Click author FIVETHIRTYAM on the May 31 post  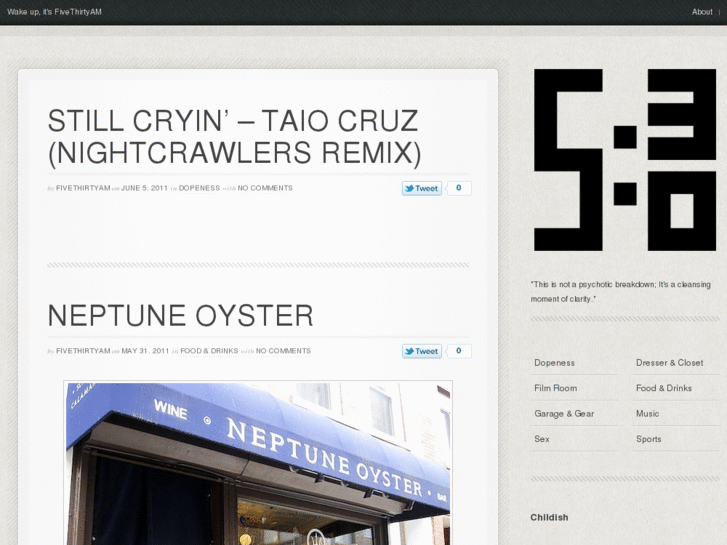click(x=83, y=351)
